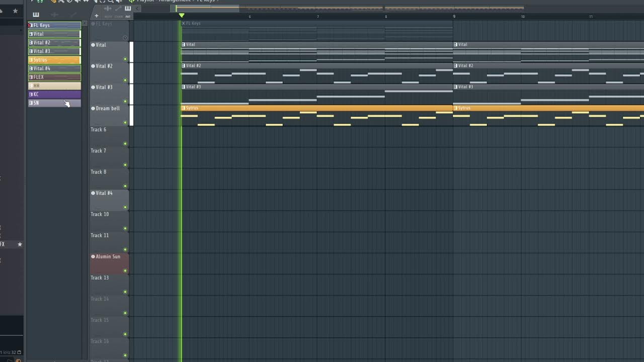This screenshot has width=644, height=362.
Task: Select the audio clips filter icon in picker
Action: tap(55, 15)
